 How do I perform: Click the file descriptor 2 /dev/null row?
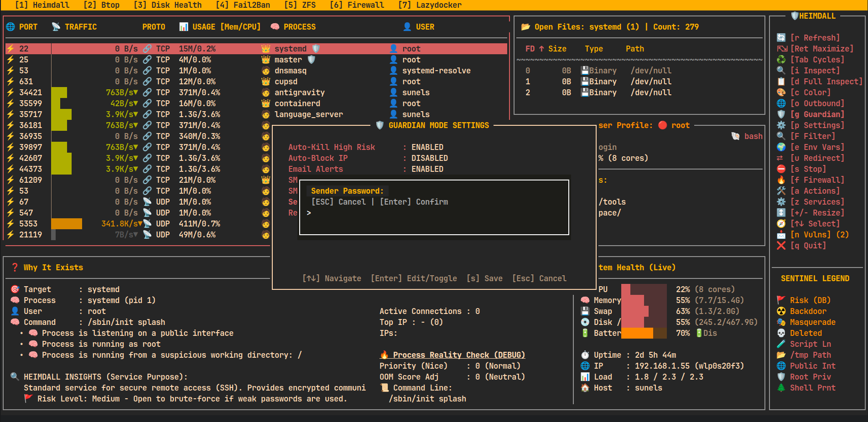[x=639, y=93]
